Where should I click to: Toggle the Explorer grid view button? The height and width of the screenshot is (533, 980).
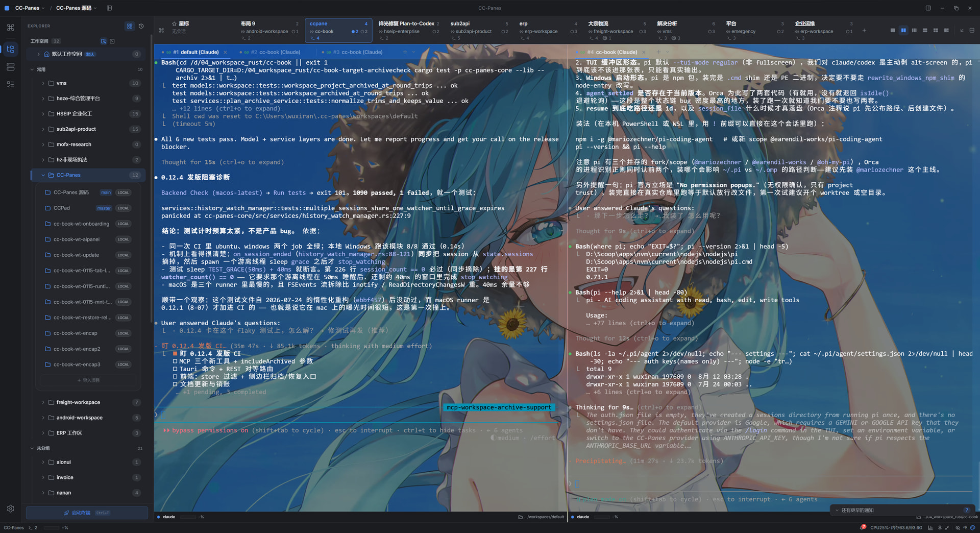(x=130, y=26)
